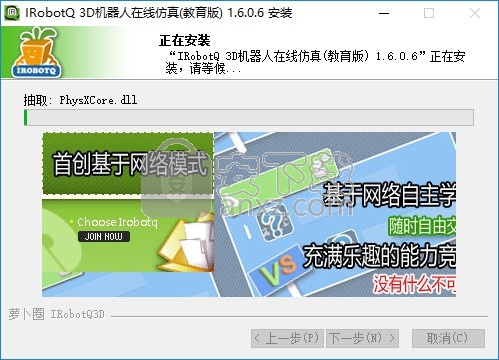
Task: Click the installer window title text
Action: point(159,13)
